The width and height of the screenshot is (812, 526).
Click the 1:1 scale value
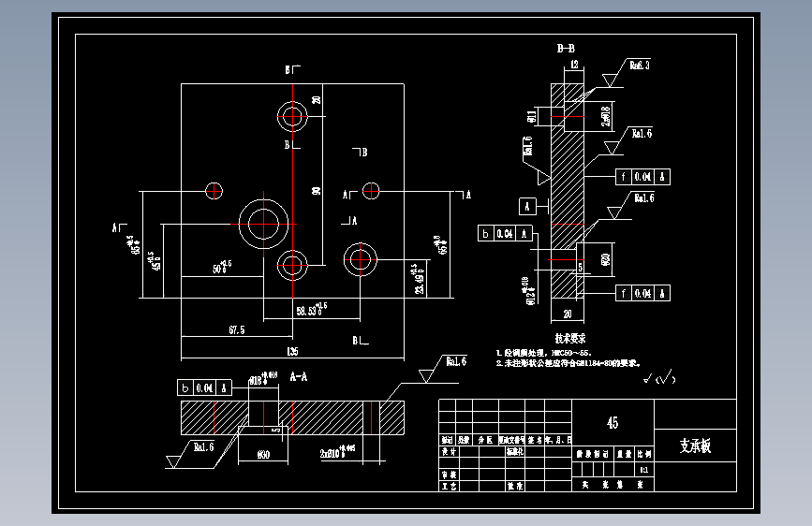click(643, 470)
